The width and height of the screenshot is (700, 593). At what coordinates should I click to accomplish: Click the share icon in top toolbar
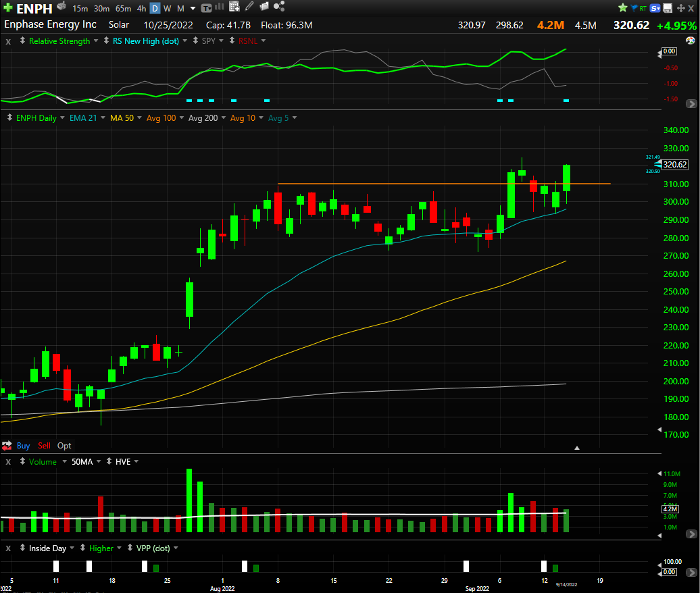279,6
